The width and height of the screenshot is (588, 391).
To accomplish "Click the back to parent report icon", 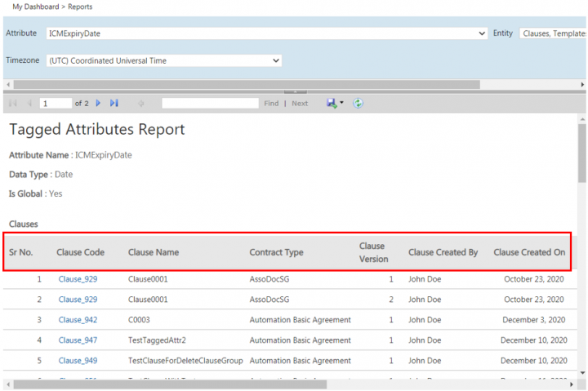I will (x=141, y=104).
